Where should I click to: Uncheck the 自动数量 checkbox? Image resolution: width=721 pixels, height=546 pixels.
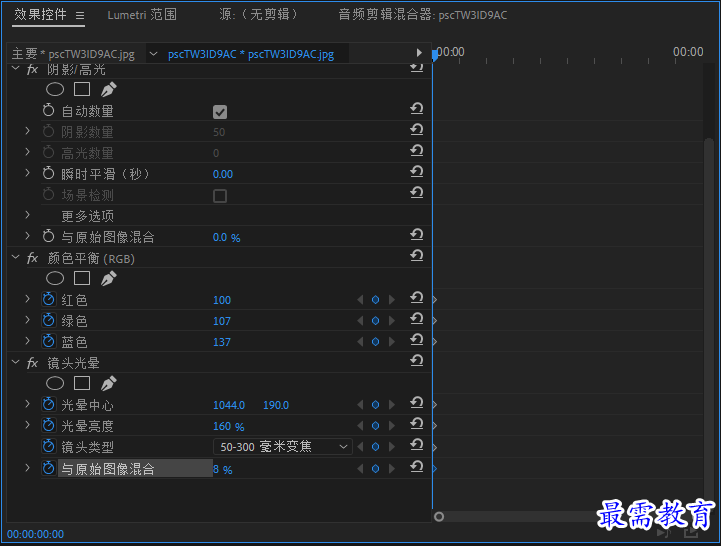[220, 112]
